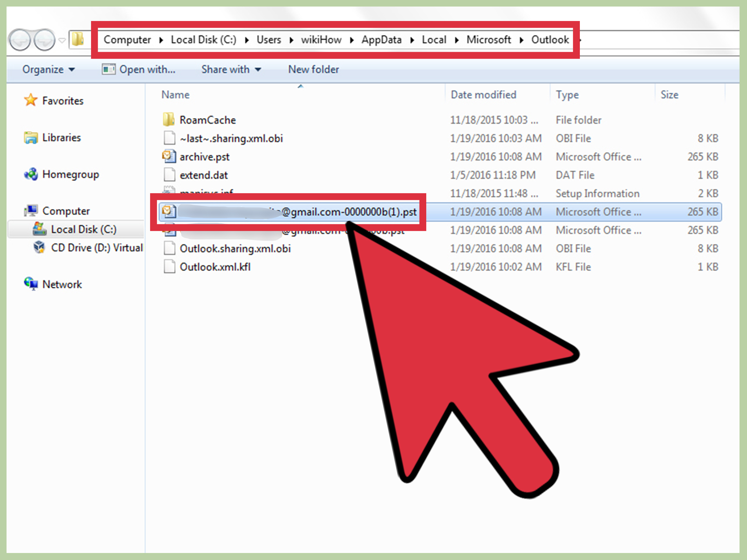Click the Outlook.xml.kfl file icon
Screen dimensions: 747x560
[x=169, y=267]
